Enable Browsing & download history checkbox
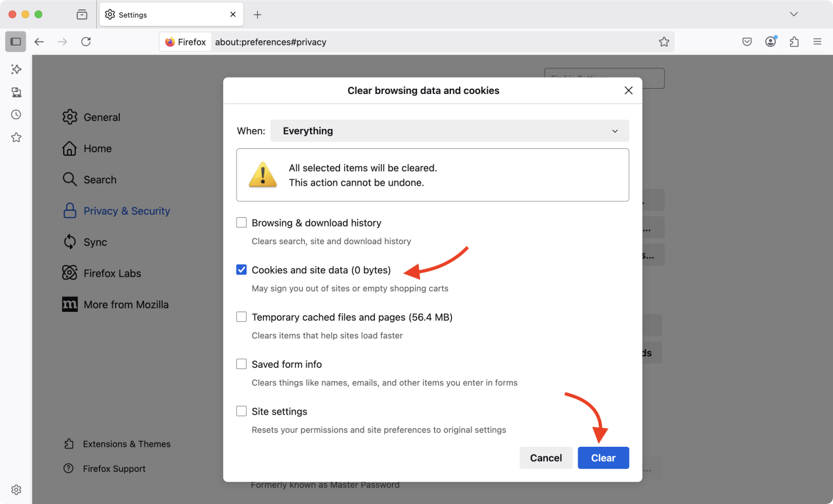 (241, 223)
